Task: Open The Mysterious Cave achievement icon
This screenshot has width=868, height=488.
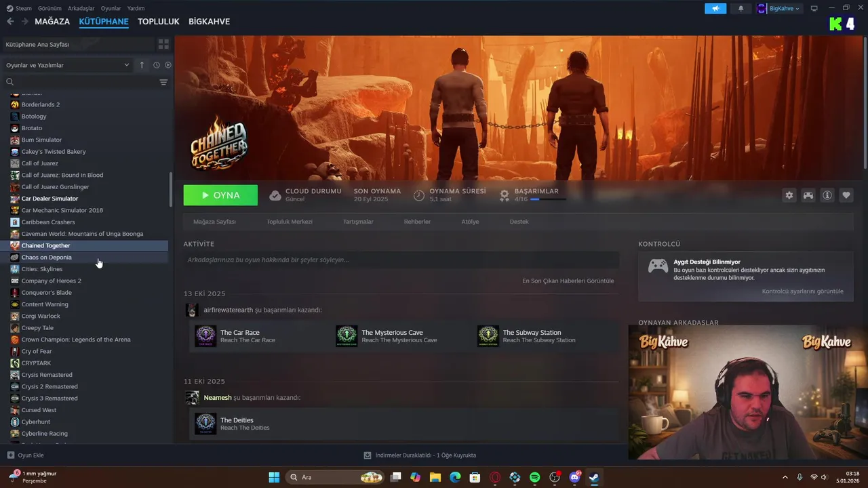Action: point(347,336)
